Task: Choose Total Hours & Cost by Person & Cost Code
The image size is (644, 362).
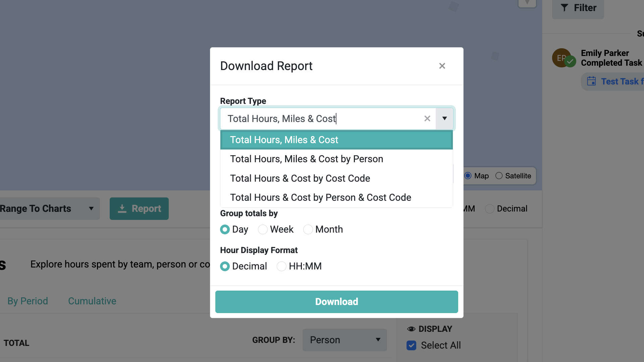Action: click(x=336, y=197)
